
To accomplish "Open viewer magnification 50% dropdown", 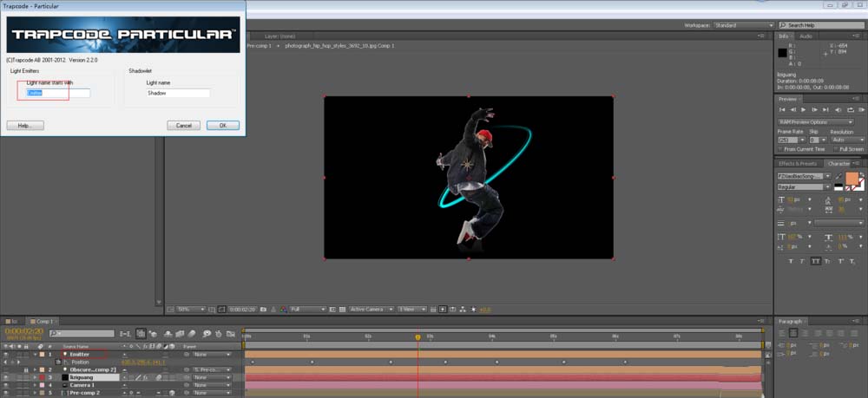I will coord(191,310).
